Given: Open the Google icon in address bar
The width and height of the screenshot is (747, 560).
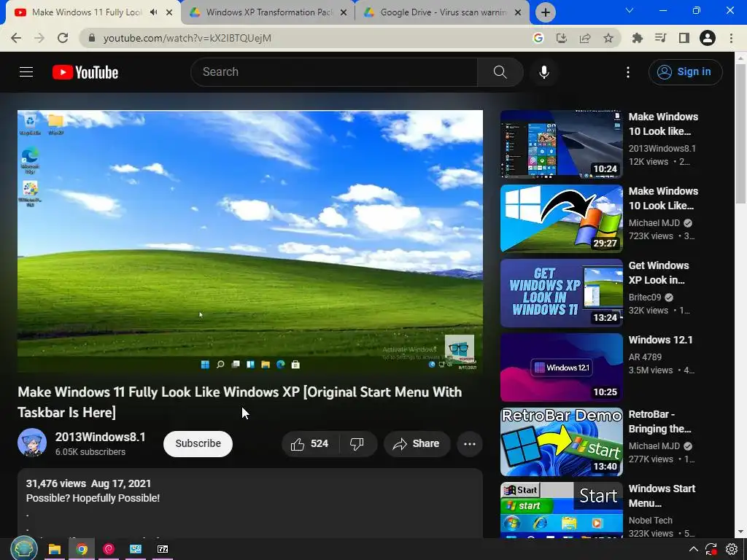Looking at the screenshot, I should 538,38.
